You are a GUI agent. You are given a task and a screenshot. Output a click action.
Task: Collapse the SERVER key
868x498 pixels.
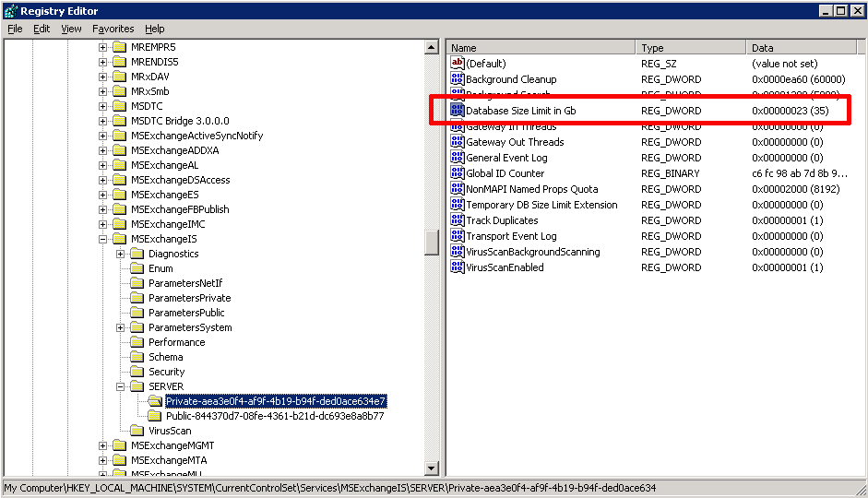[120, 386]
